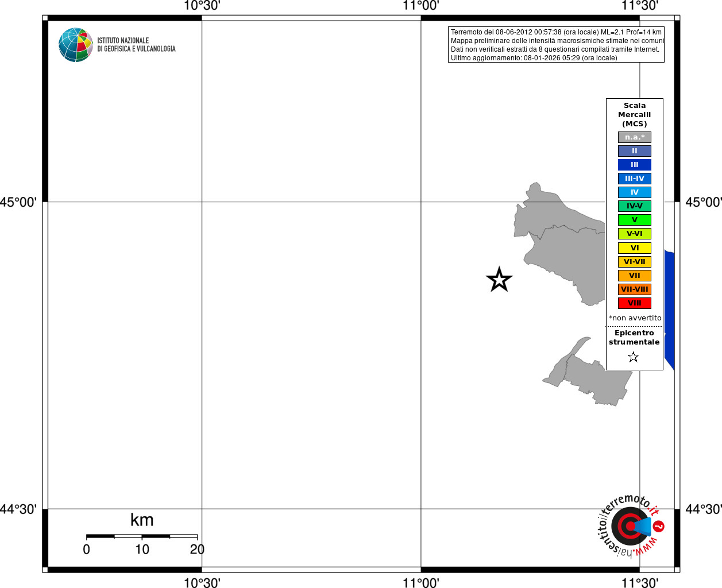Click the scale bar 10 label

point(142,550)
